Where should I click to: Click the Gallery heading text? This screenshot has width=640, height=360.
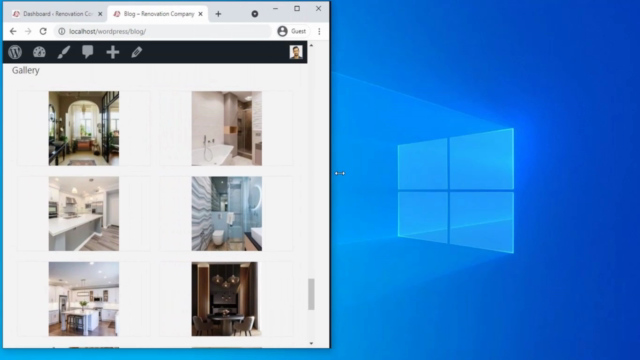pyautogui.click(x=26, y=70)
